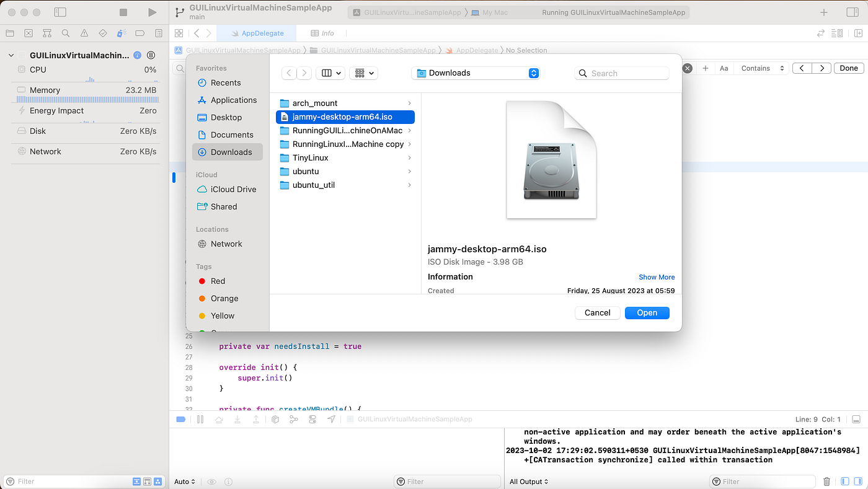The image size is (868, 489).
Task: Expand the ubuntu folder chevron
Action: click(x=409, y=171)
